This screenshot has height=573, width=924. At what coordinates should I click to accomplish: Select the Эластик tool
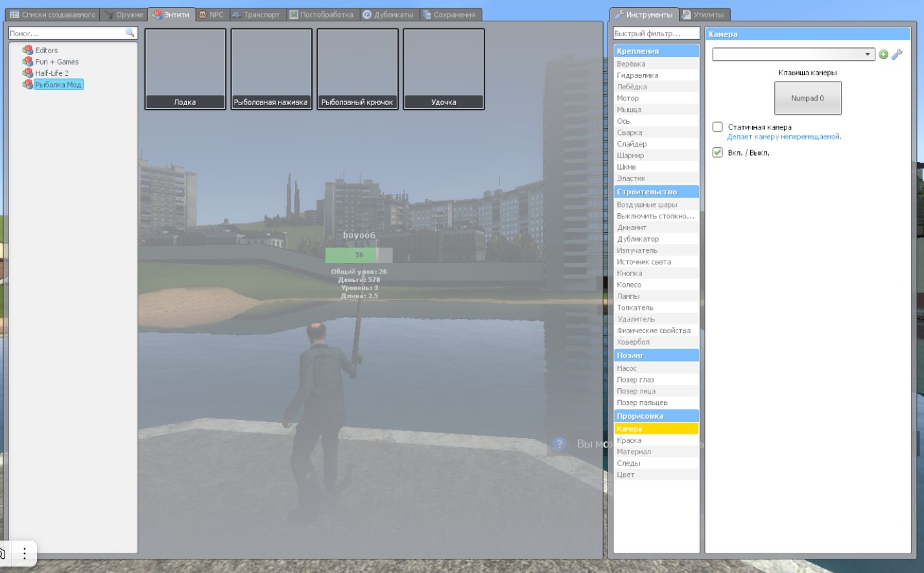pyautogui.click(x=656, y=178)
